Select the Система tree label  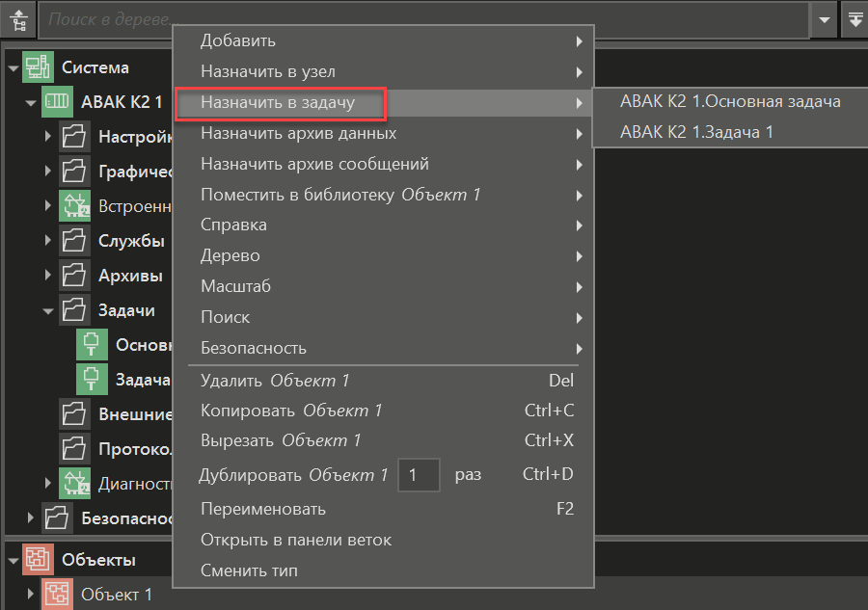(x=95, y=67)
